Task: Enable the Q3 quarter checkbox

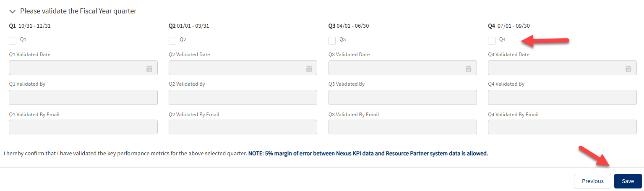Action: point(332,40)
